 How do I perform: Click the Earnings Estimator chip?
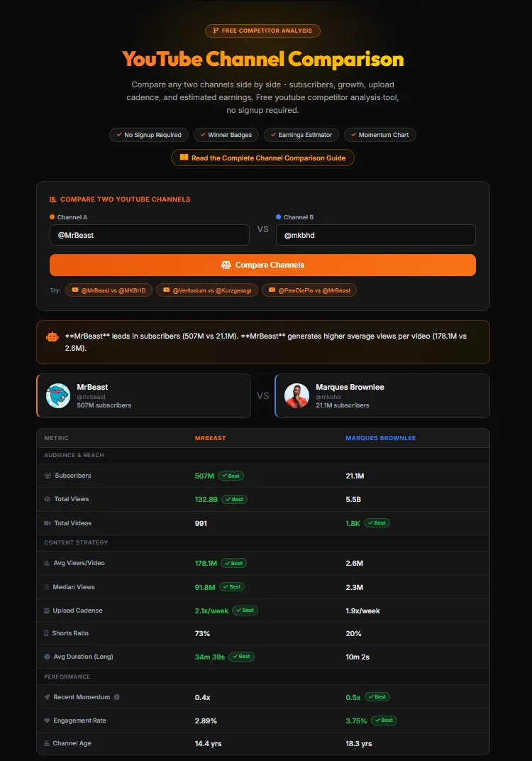[301, 135]
